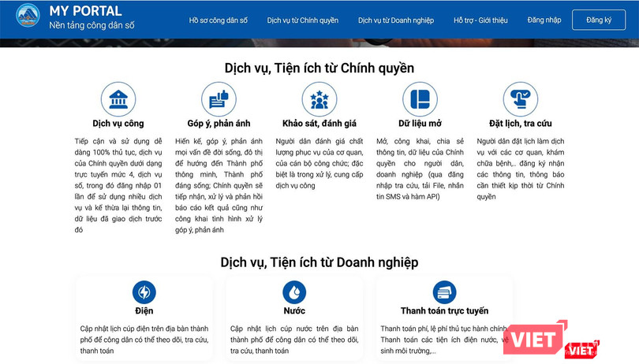Open the Dịch vụ công heading
The width and height of the screenshot is (639, 364).
[118, 124]
